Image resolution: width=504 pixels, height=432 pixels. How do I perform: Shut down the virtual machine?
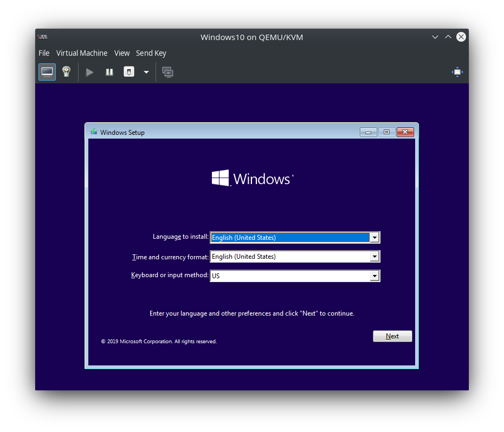point(129,71)
